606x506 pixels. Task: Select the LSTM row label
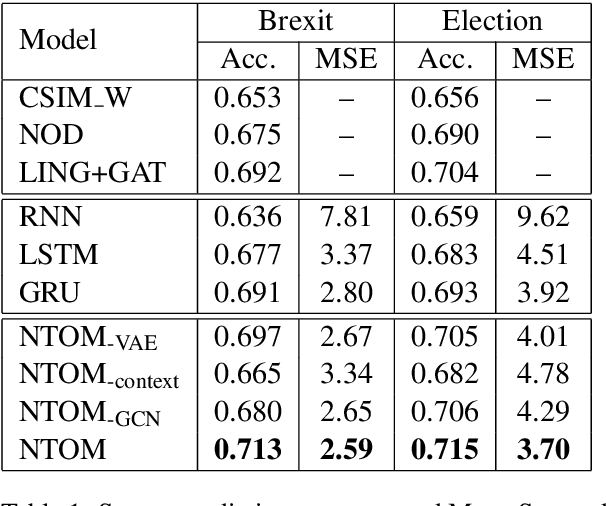click(x=59, y=255)
